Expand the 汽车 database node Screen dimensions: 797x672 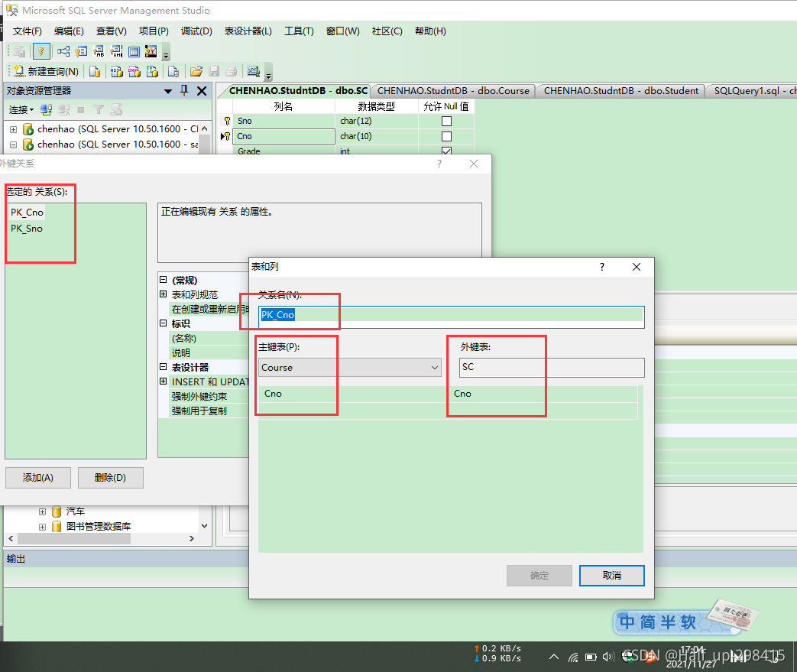[x=42, y=511]
